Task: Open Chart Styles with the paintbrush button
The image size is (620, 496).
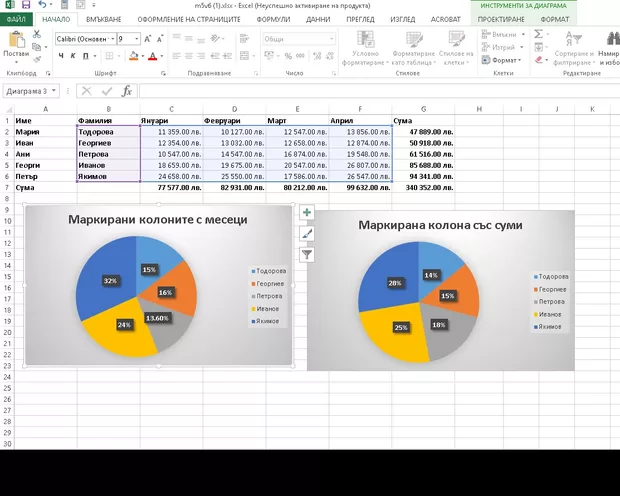Action: tap(307, 234)
